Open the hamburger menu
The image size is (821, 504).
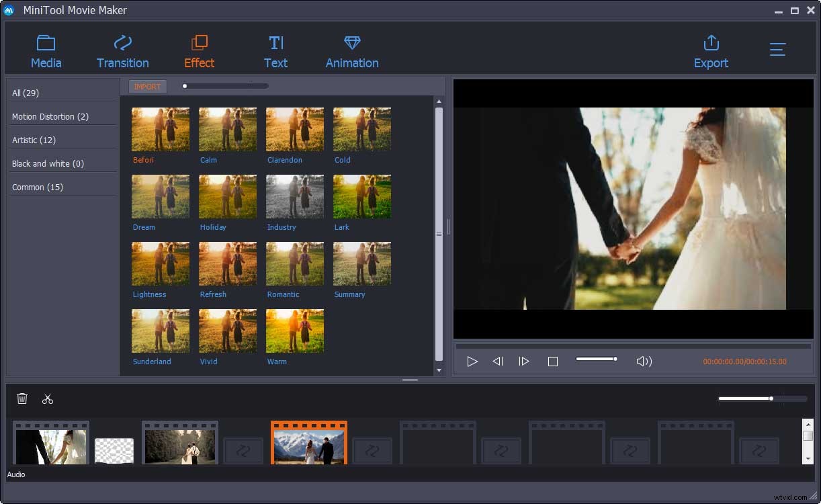[x=777, y=49]
